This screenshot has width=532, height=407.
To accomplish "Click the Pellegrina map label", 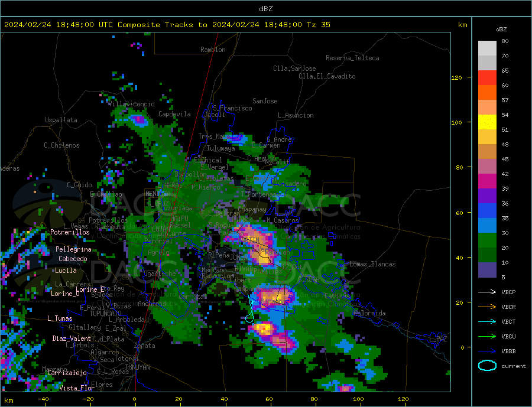I will point(74,250).
